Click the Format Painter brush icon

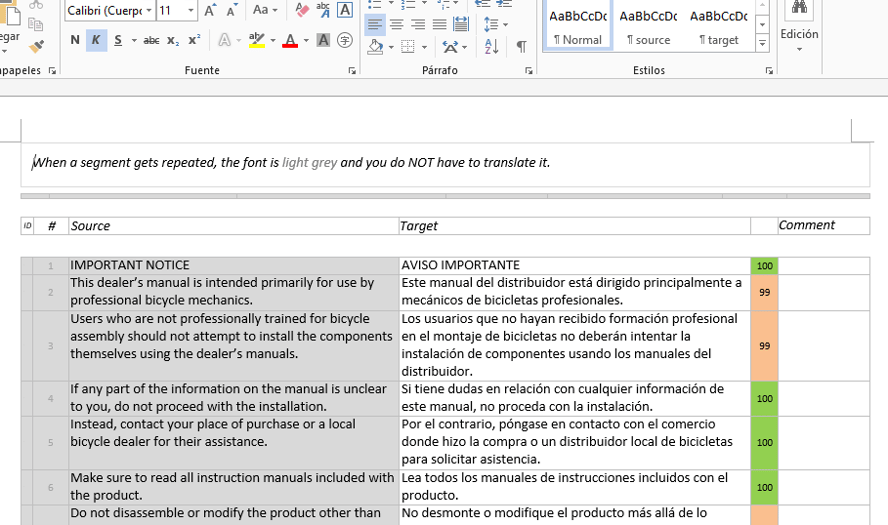[37, 46]
